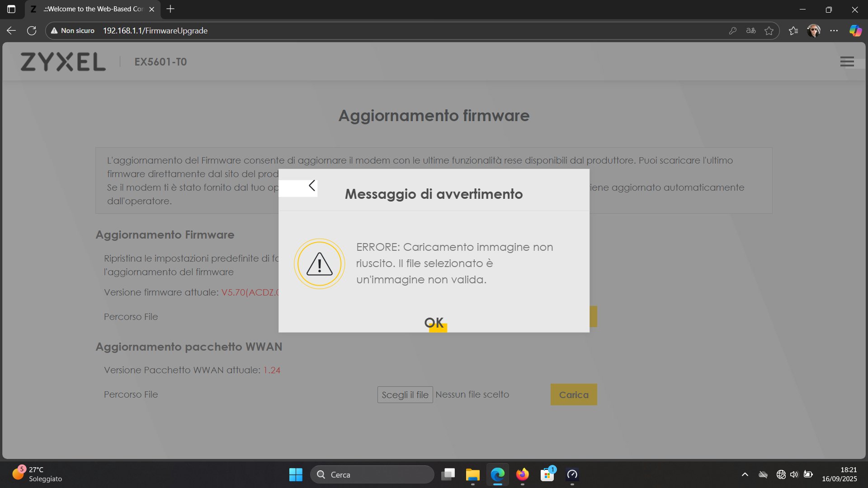Add the page to favorites with the star icon

point(769,31)
